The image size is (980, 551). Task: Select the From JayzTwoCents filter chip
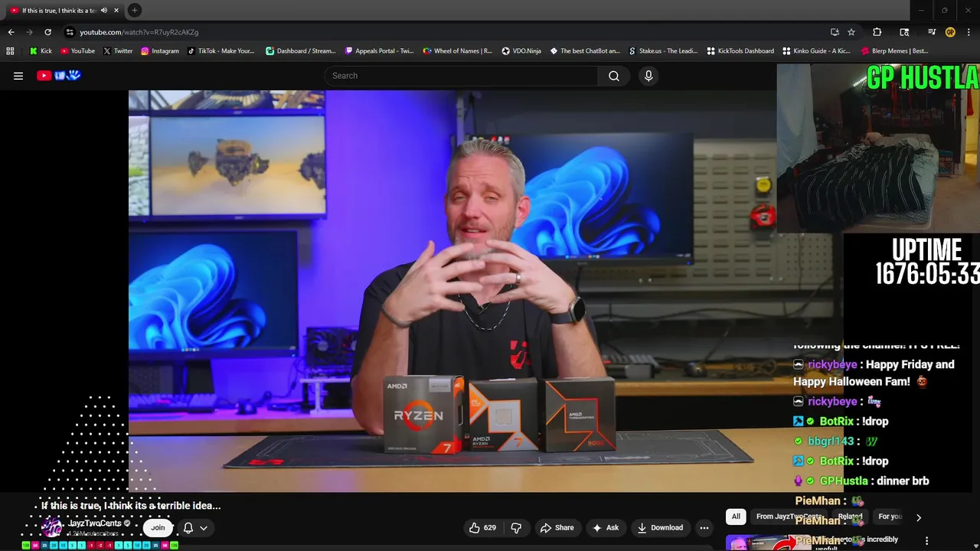point(789,517)
